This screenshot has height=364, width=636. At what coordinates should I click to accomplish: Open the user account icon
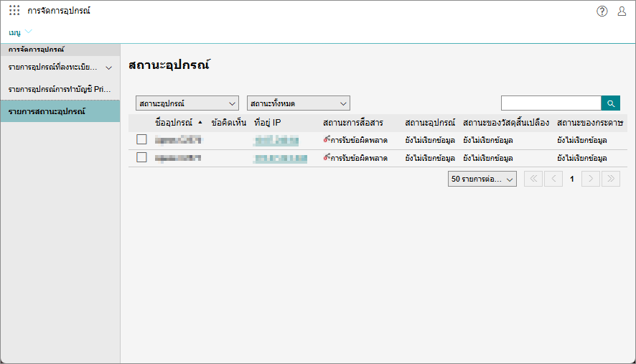click(x=622, y=11)
